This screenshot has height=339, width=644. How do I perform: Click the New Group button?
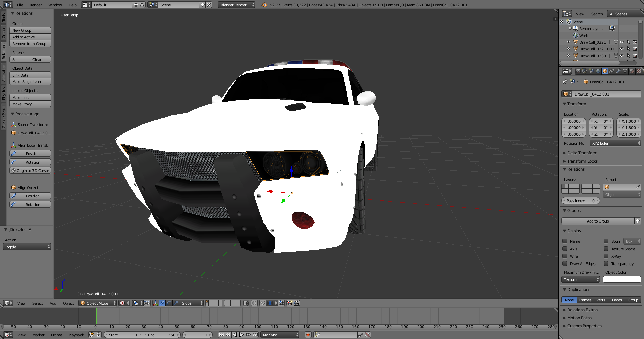click(x=30, y=30)
